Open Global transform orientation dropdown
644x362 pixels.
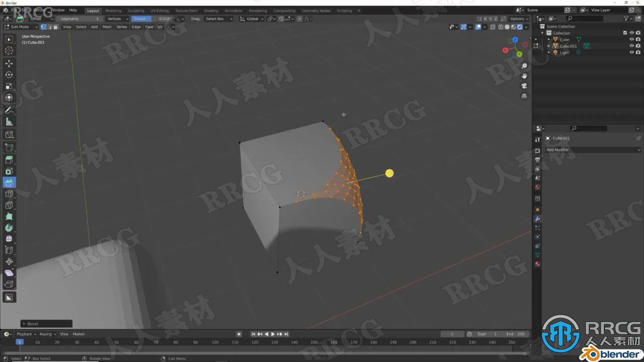click(x=252, y=19)
